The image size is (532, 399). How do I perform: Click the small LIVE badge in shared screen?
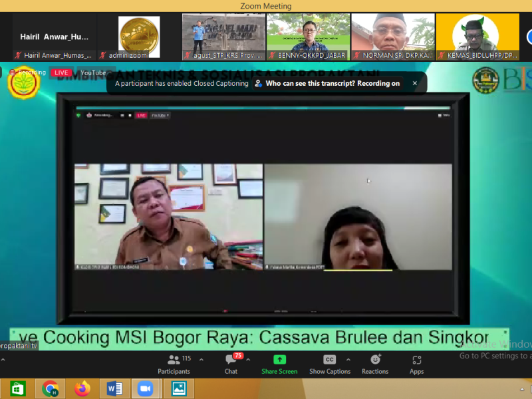point(141,115)
